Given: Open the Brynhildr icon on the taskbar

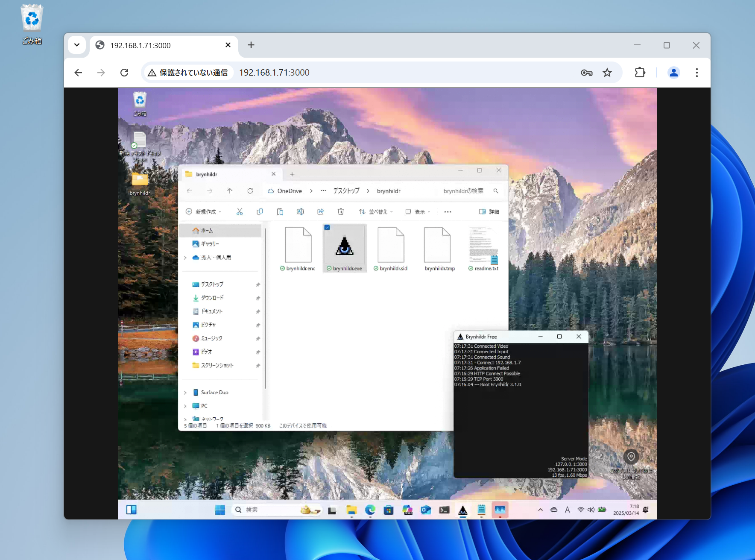Looking at the screenshot, I should pos(463,510).
